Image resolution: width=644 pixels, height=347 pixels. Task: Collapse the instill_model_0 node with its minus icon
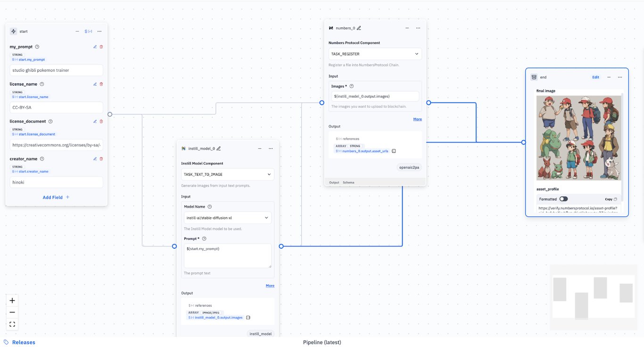[259, 148]
